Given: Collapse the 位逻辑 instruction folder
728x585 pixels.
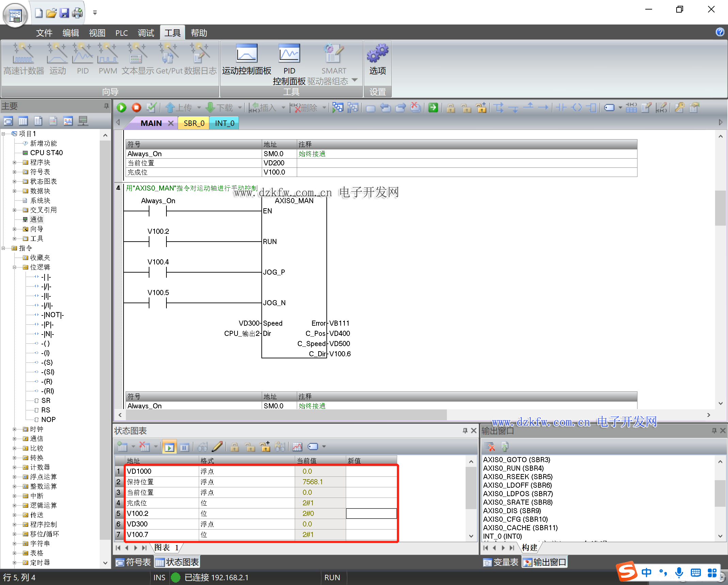Looking at the screenshot, I should click(14, 267).
